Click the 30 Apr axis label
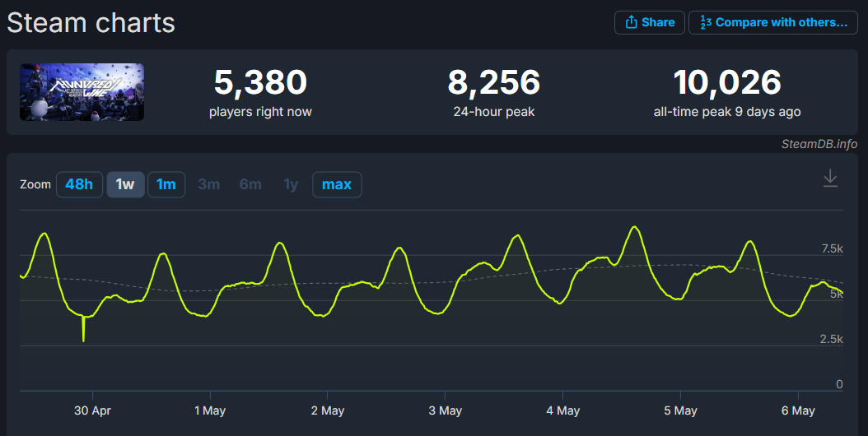 92,410
